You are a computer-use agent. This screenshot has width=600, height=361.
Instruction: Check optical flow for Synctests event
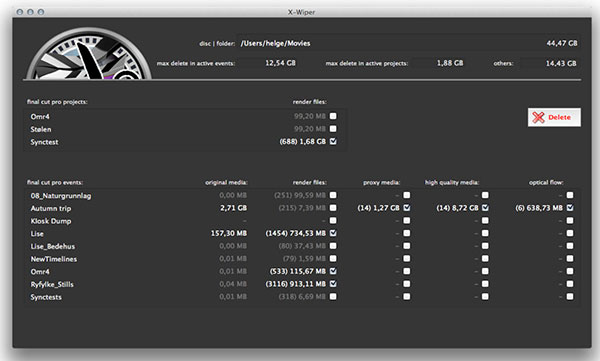pos(570,296)
